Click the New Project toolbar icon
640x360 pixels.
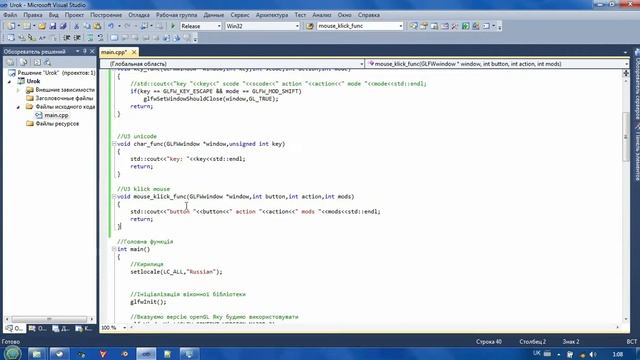pos(11,26)
